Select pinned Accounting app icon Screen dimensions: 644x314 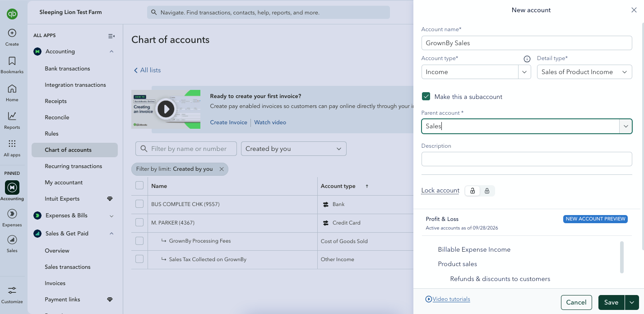coord(12,187)
